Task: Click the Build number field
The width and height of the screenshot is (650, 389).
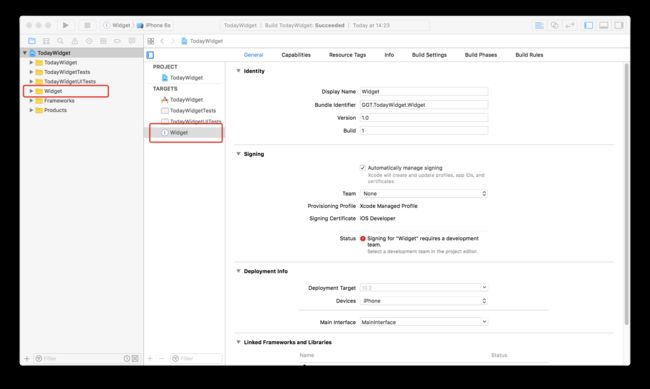Action: pos(424,131)
